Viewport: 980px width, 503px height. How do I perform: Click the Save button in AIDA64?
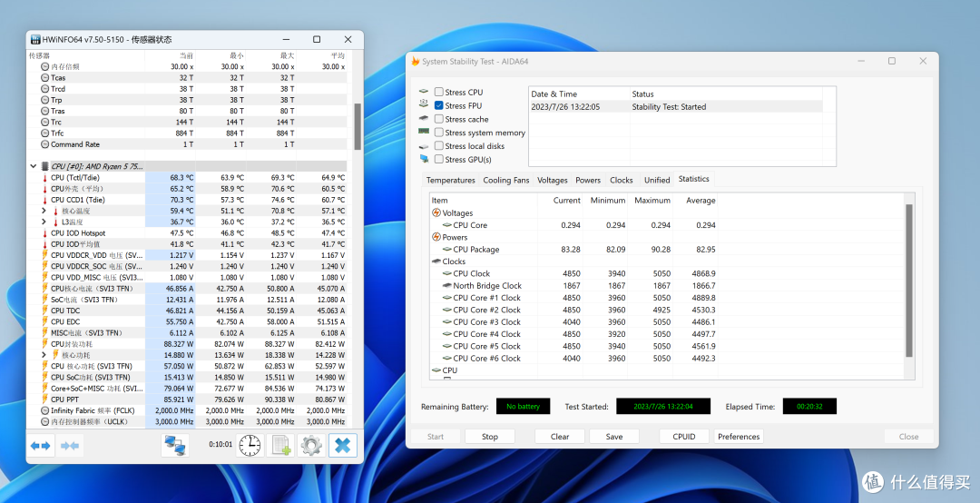point(614,437)
